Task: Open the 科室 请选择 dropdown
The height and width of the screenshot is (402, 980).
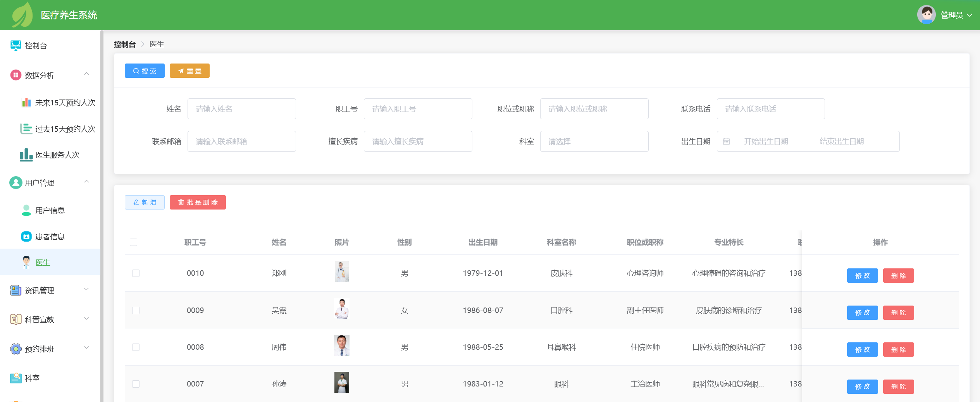Action: pyautogui.click(x=594, y=141)
